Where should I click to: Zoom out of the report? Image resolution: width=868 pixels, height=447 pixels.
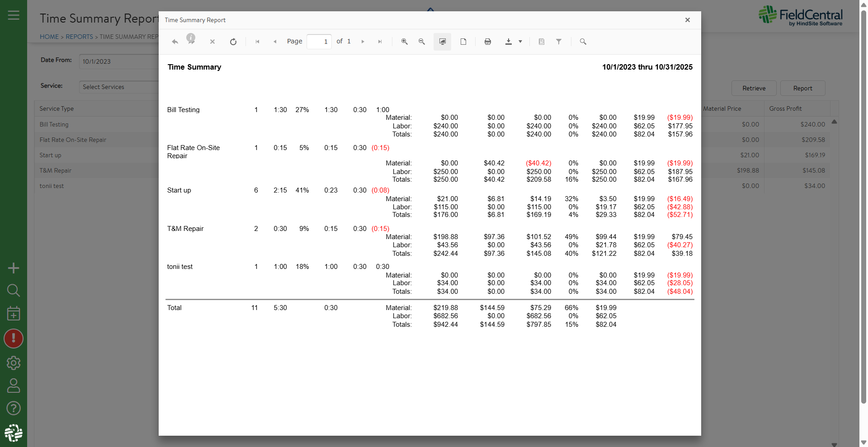[x=422, y=42]
